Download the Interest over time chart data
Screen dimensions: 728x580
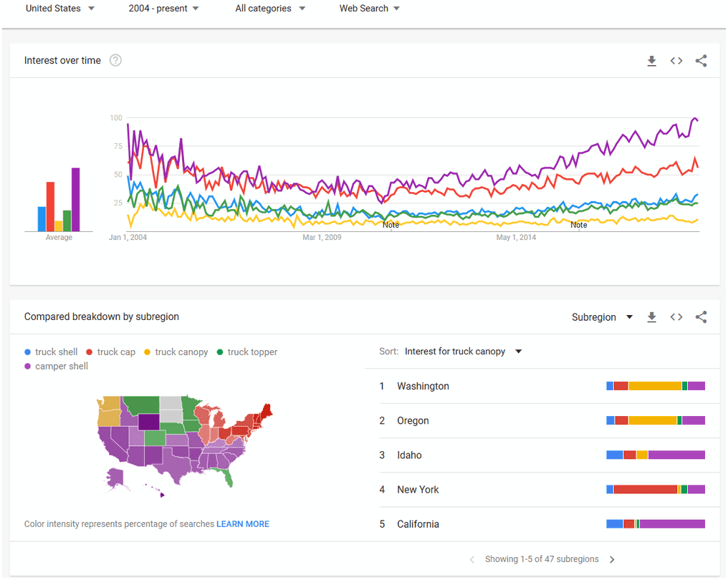tap(651, 61)
